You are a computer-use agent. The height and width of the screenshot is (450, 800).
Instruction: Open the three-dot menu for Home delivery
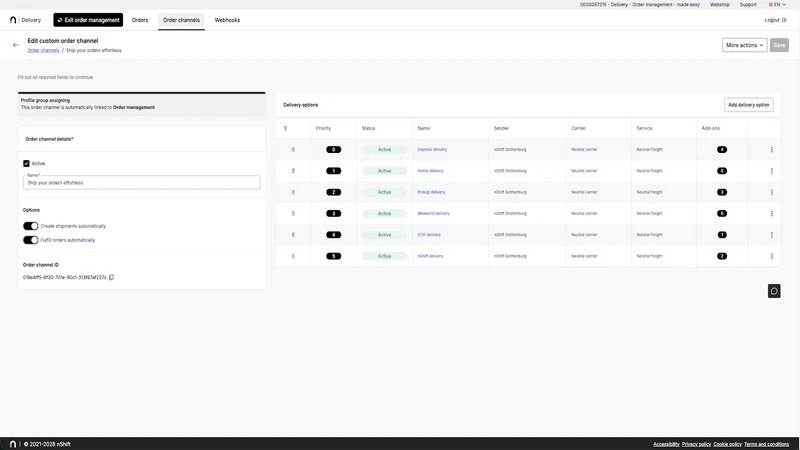click(x=771, y=171)
